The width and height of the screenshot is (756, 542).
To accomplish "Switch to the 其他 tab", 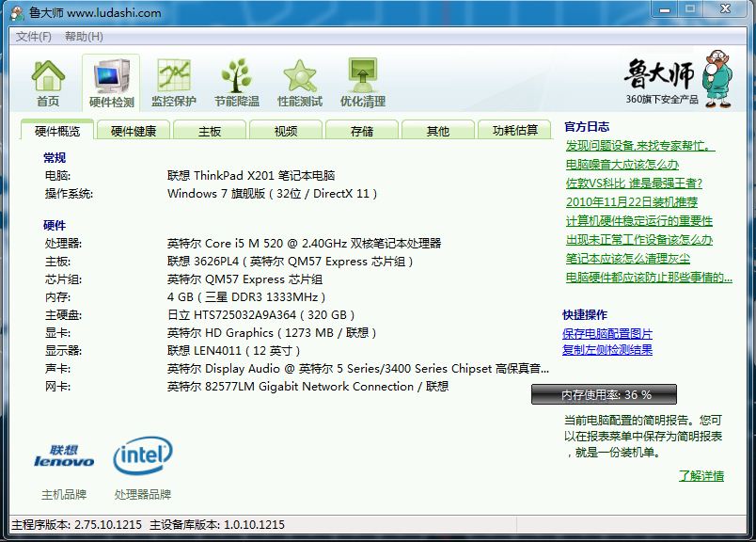I will coord(438,130).
